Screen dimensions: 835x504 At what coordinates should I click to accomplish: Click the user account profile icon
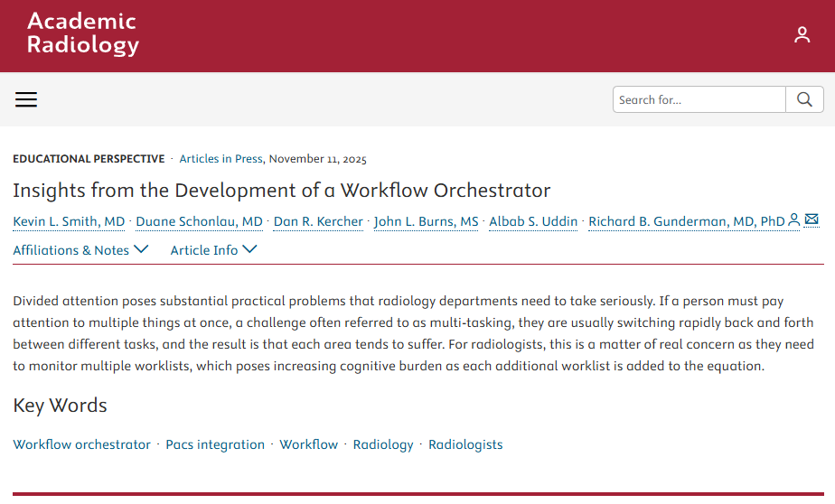[x=802, y=35]
